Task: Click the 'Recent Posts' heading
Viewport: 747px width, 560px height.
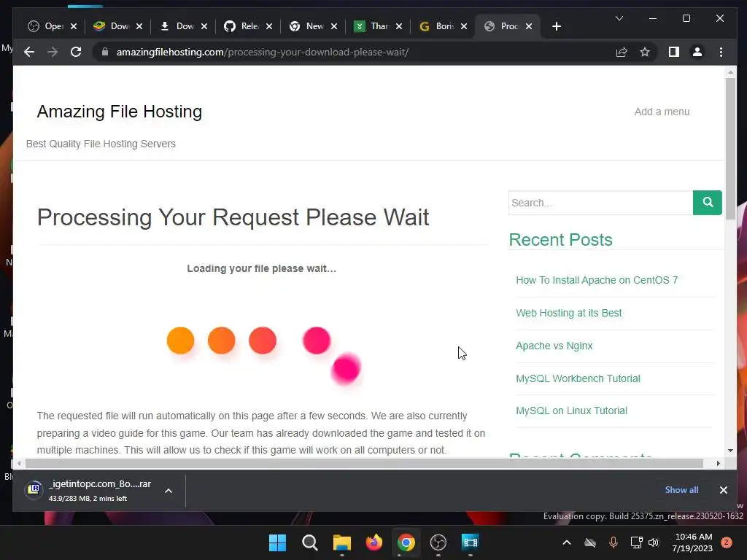Action: [x=561, y=239]
